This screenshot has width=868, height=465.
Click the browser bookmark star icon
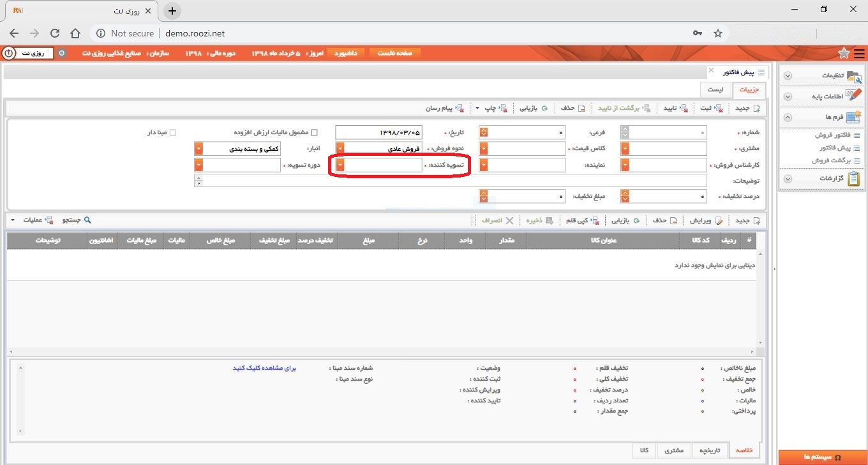pyautogui.click(x=718, y=33)
